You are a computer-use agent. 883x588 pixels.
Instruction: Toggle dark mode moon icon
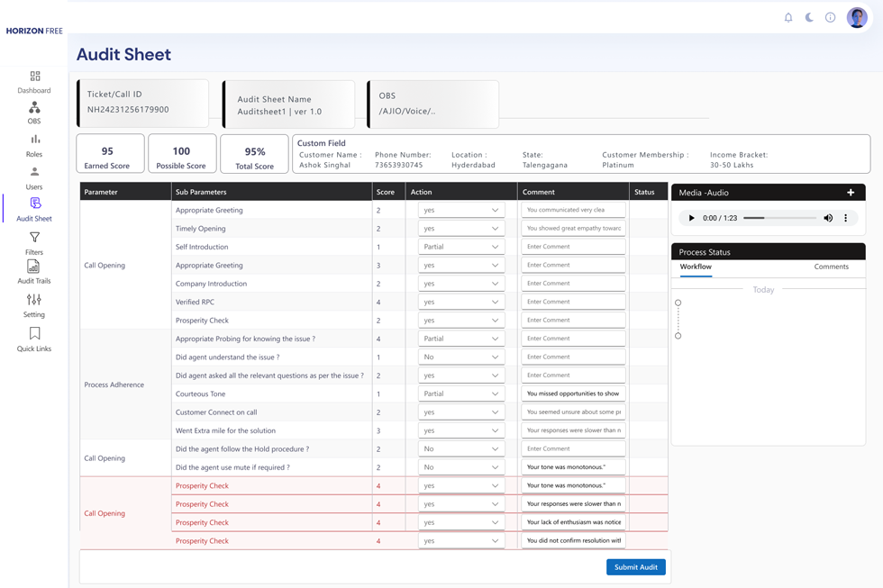(x=809, y=17)
